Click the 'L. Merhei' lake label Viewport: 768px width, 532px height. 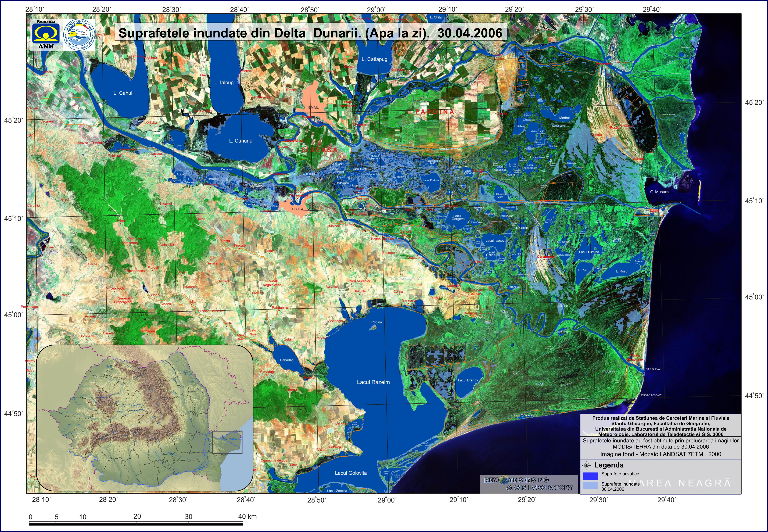coord(563,118)
